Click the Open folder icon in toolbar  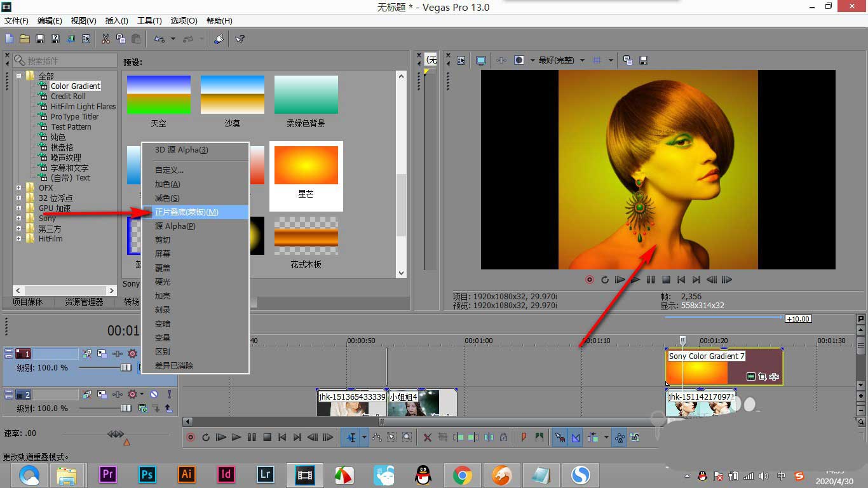pos(25,39)
